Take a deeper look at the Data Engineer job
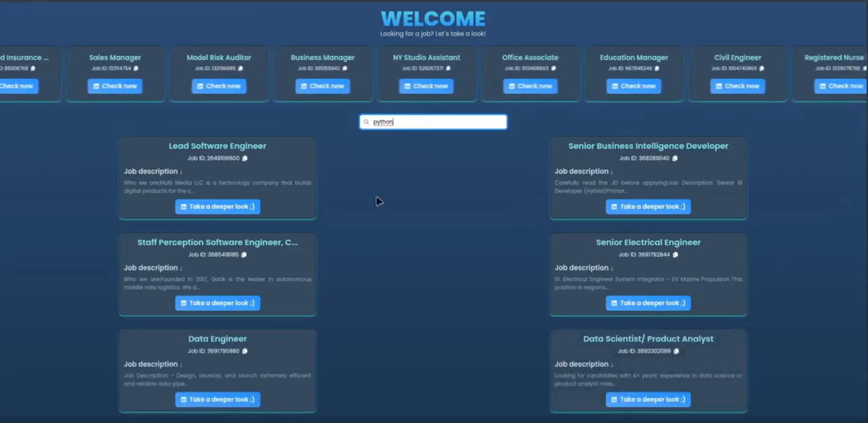This screenshot has height=423, width=868. (217, 399)
